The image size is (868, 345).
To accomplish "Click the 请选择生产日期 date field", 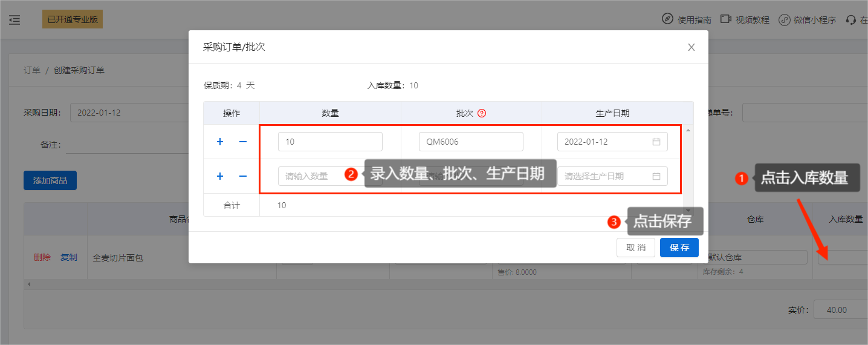I will [612, 176].
